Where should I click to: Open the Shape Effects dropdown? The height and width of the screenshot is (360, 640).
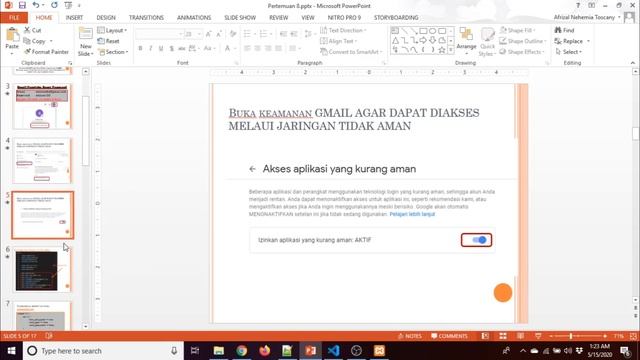coord(522,52)
